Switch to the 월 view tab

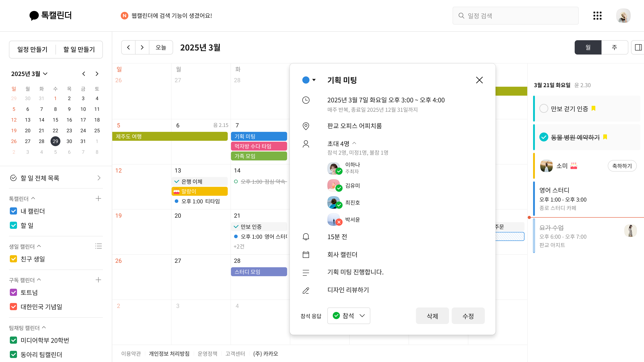588,47
